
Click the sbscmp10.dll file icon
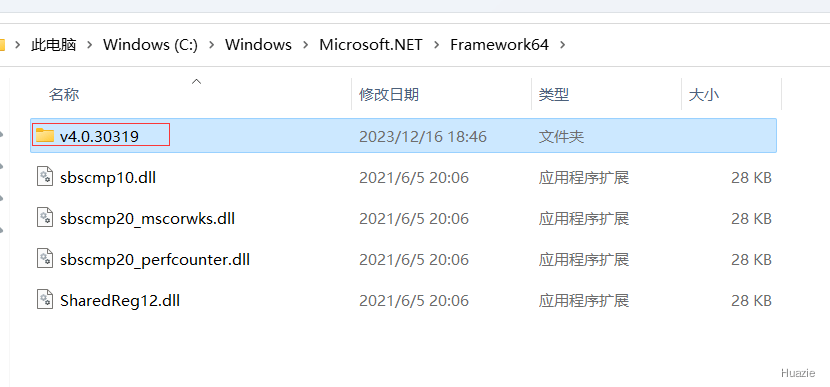45,177
